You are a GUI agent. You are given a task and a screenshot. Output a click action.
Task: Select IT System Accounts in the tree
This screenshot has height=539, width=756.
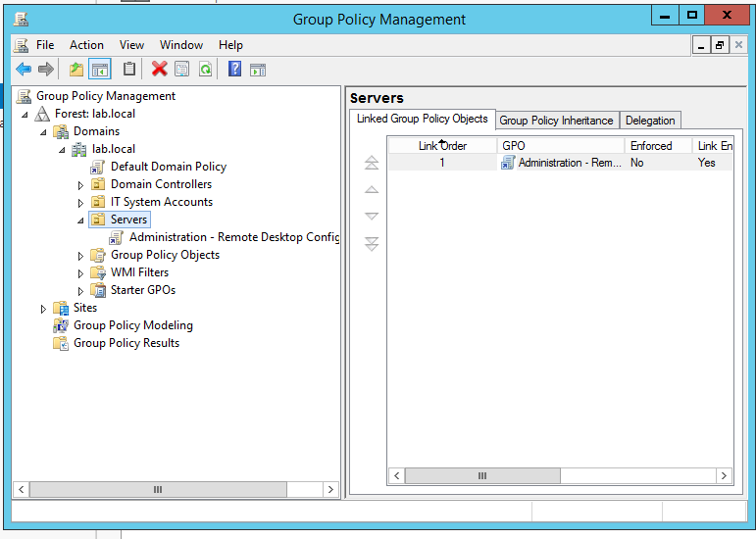pyautogui.click(x=162, y=202)
